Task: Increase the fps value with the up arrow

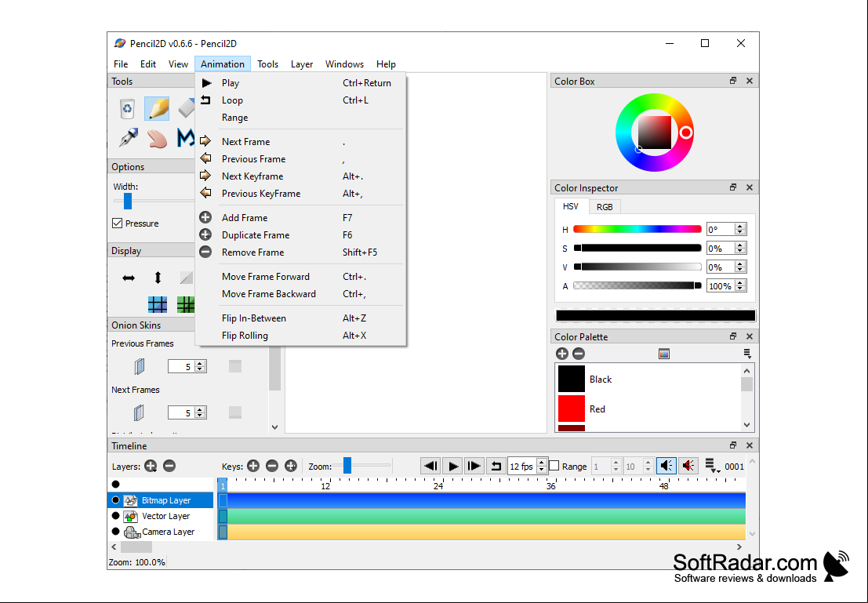Action: (x=542, y=463)
